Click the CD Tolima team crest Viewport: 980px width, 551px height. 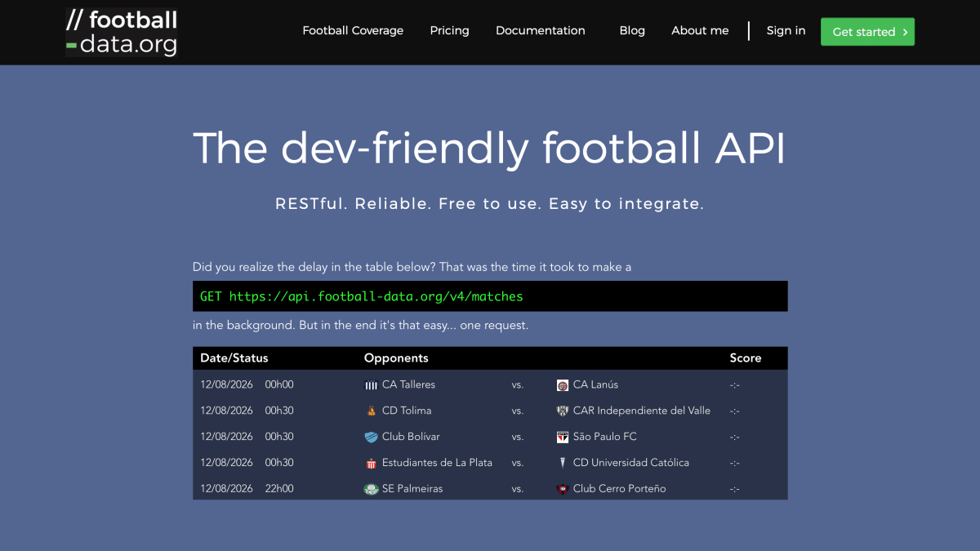pos(371,411)
